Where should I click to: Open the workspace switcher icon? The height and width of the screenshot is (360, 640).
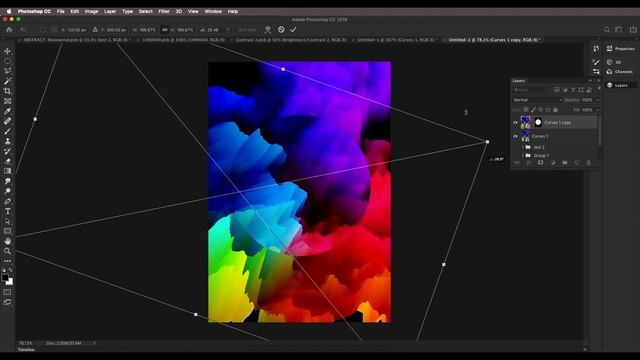tap(619, 29)
